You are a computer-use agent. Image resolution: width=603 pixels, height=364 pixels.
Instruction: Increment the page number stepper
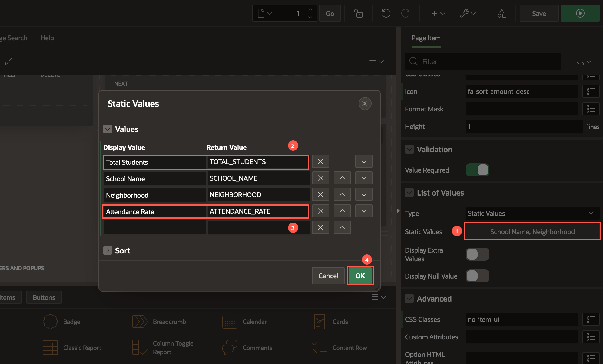310,9
